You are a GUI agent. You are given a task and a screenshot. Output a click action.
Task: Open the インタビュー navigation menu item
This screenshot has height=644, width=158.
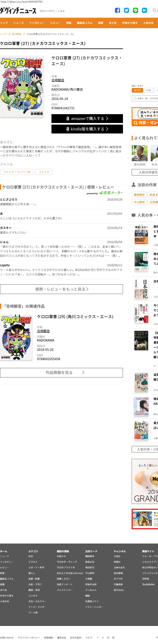pyautogui.click(x=37, y=23)
